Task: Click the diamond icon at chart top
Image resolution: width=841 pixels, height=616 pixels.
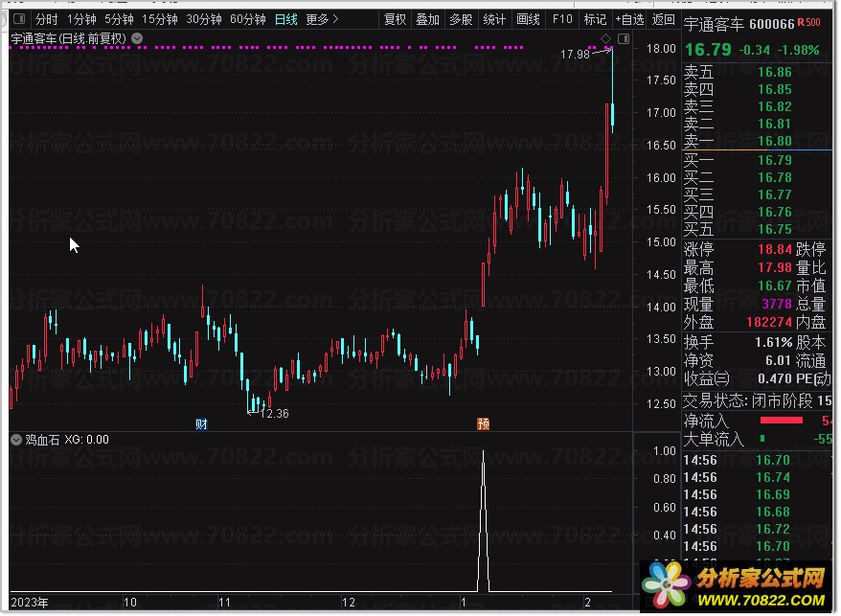Action: tap(606, 38)
